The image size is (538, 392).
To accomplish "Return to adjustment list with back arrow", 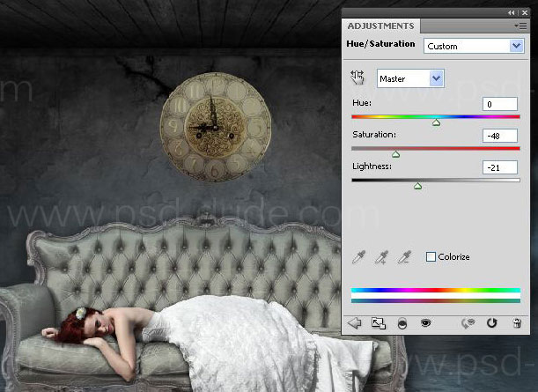I will click(355, 323).
